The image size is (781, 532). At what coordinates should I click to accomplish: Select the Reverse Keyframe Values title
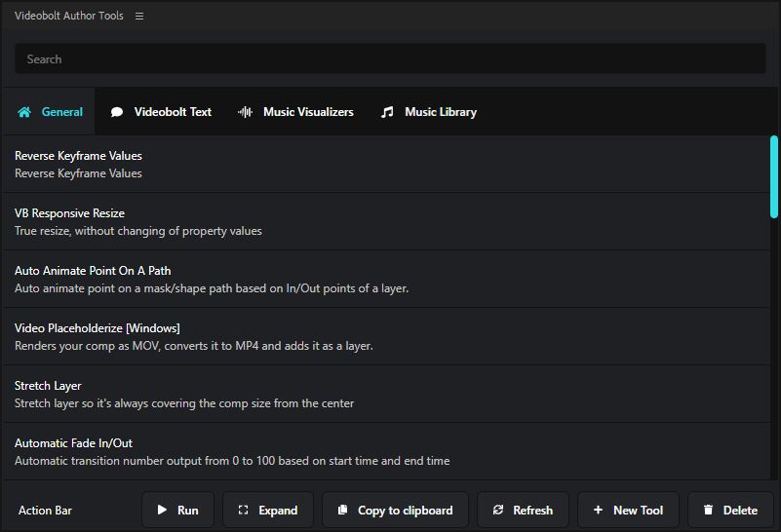click(78, 156)
